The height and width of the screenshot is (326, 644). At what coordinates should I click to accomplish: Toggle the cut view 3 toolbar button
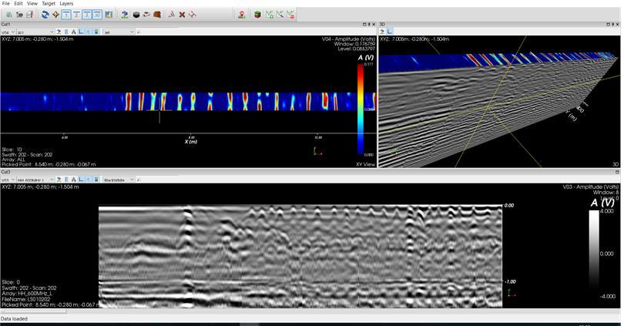86,15
